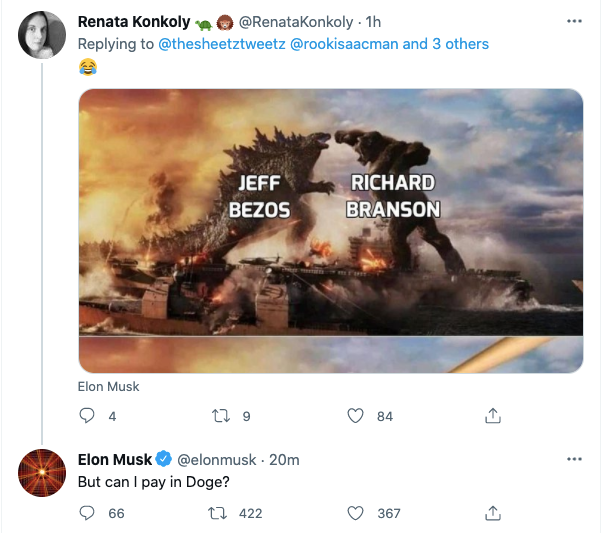Click the Elon Musk display name

tap(115, 459)
